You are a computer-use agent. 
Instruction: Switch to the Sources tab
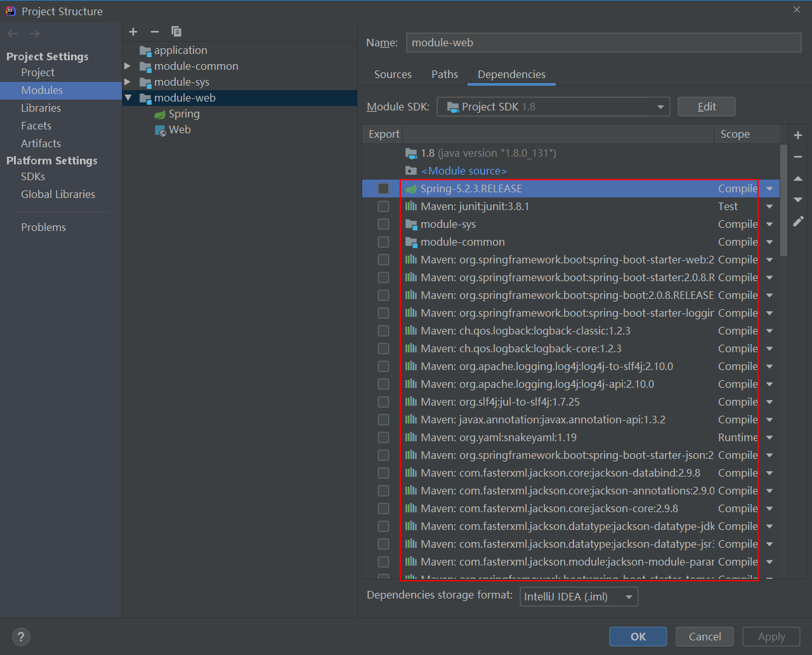pos(393,74)
